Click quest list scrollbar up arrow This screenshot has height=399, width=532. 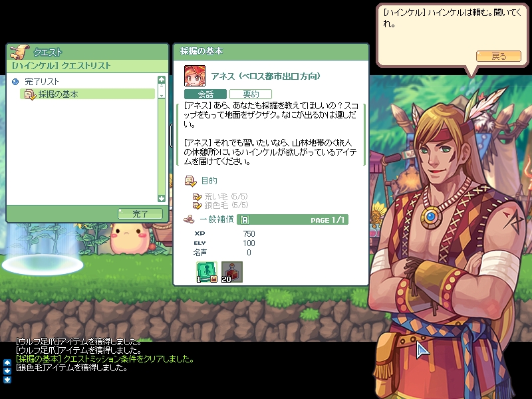[x=162, y=80]
